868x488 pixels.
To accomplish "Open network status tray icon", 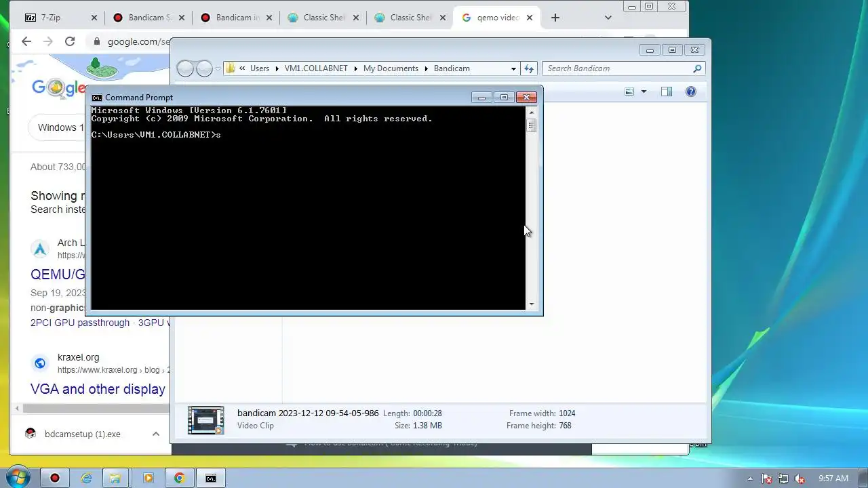I will coord(783,479).
